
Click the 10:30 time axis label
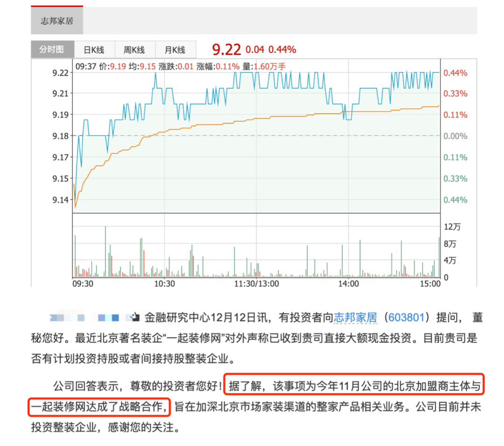coord(165,284)
